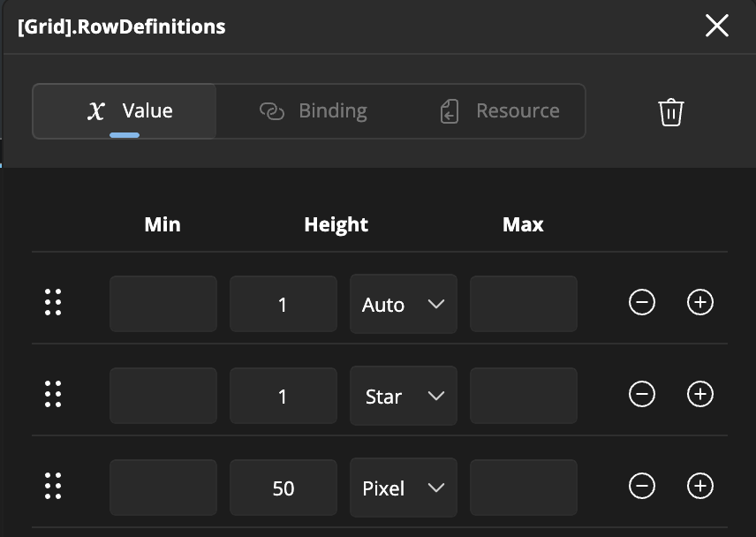
Task: Remove the Pixel row with its minus button
Action: point(642,487)
